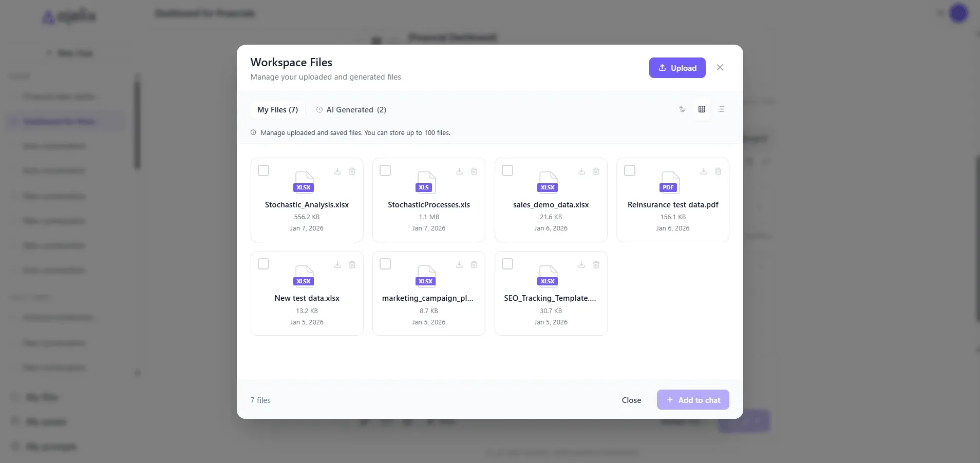
Task: Close the Workspace Files dialog
Action: click(720, 67)
